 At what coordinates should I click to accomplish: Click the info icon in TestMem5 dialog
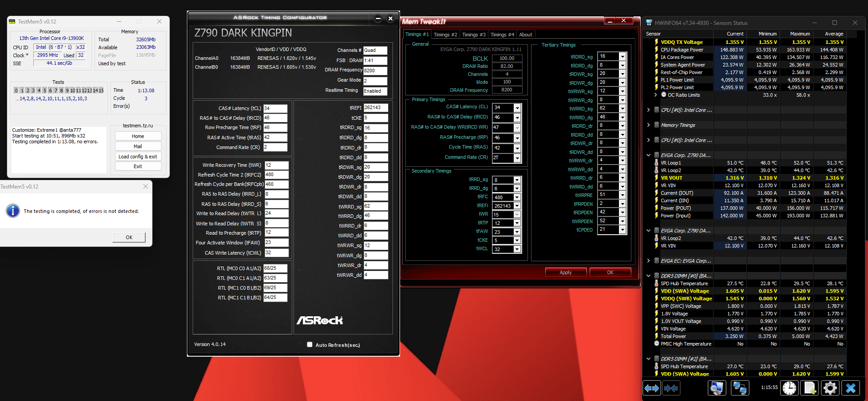point(13,211)
